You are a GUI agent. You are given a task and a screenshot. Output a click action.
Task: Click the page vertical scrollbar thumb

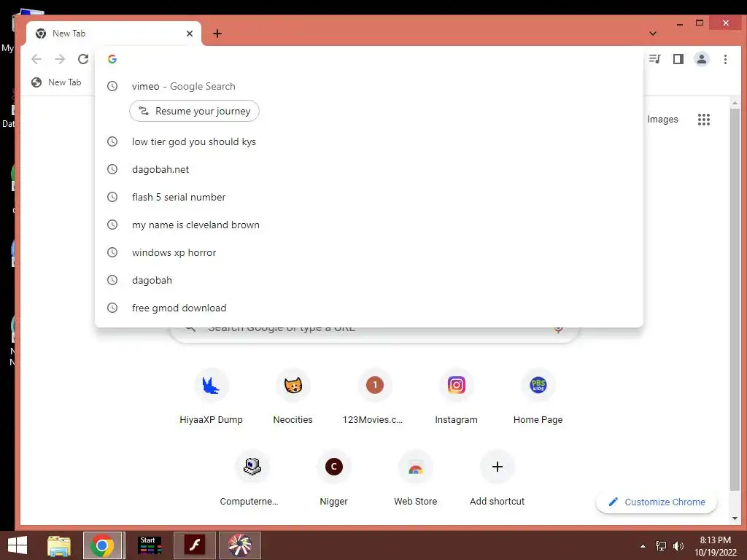[735, 300]
